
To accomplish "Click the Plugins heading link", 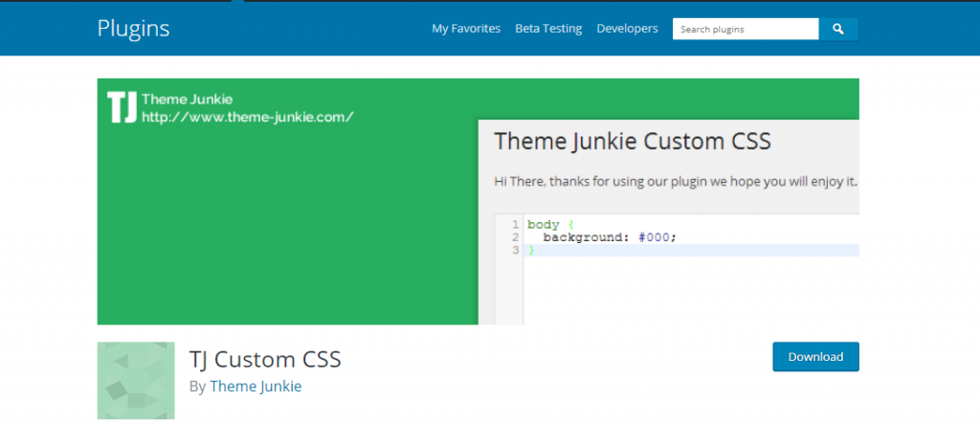I will 133,29.
